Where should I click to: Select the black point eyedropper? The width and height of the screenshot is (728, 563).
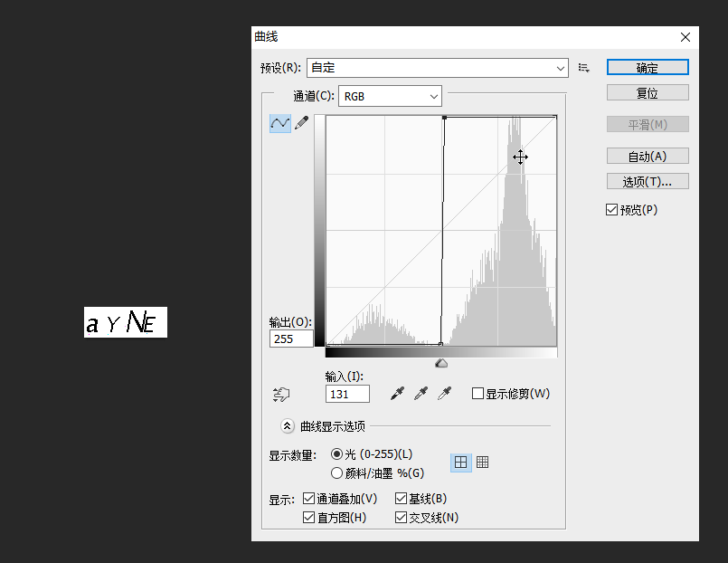[396, 393]
